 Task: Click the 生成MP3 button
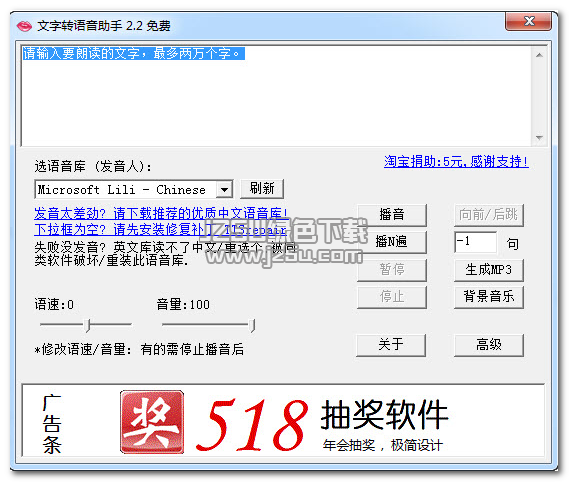pyautogui.click(x=488, y=270)
